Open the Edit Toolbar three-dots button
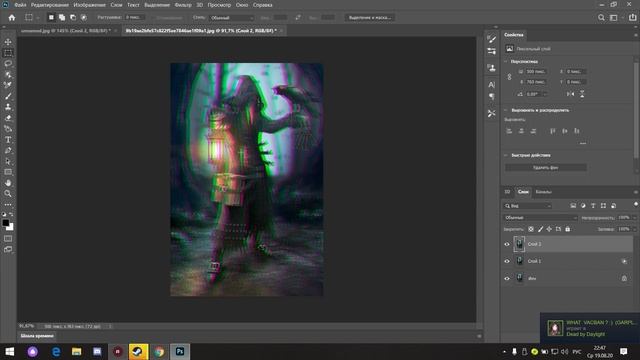 pyautogui.click(x=8, y=204)
